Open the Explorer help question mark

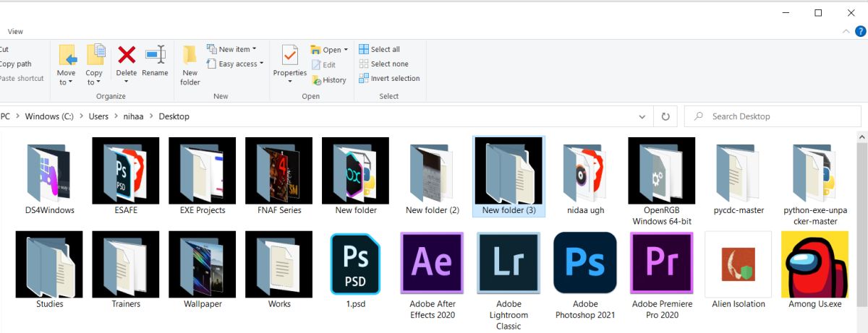(861, 32)
